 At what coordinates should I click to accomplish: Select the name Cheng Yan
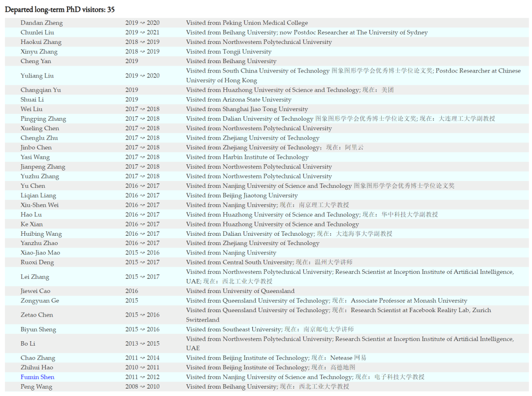35,61
